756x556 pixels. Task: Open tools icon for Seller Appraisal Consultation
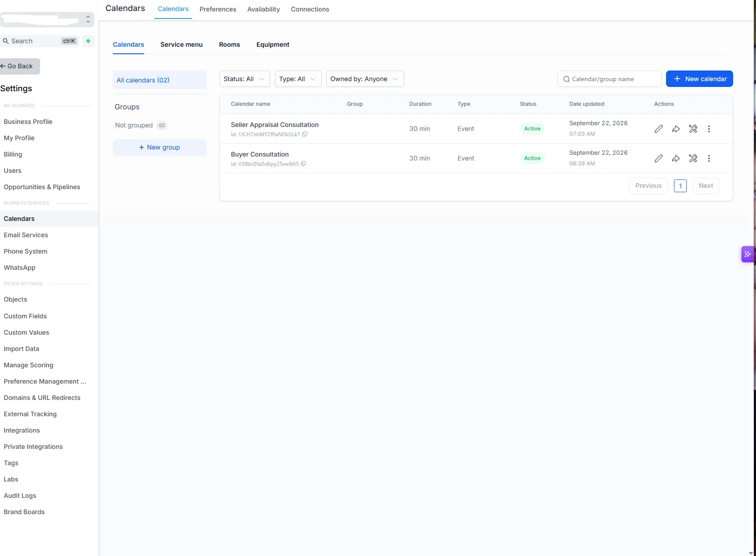[693, 129]
